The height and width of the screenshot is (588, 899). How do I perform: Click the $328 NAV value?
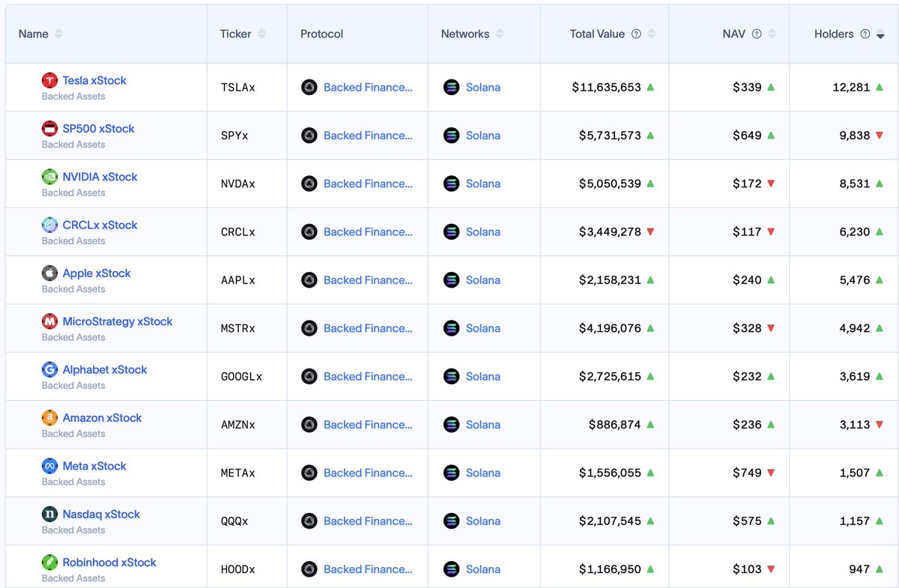747,328
